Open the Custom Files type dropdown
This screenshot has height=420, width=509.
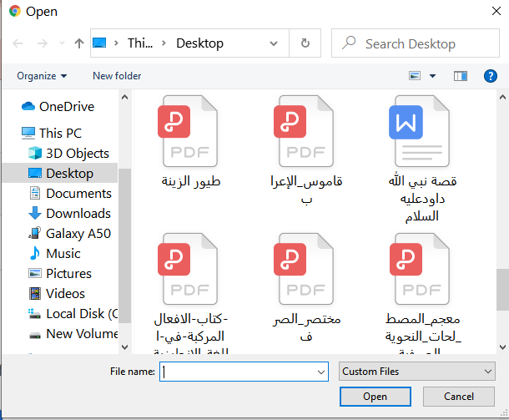click(x=417, y=372)
